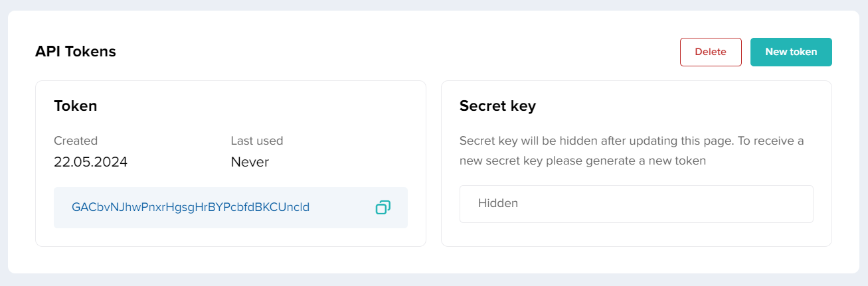The image size is (868, 286).
Task: Click the word Hidden in the secret field
Action: [498, 204]
